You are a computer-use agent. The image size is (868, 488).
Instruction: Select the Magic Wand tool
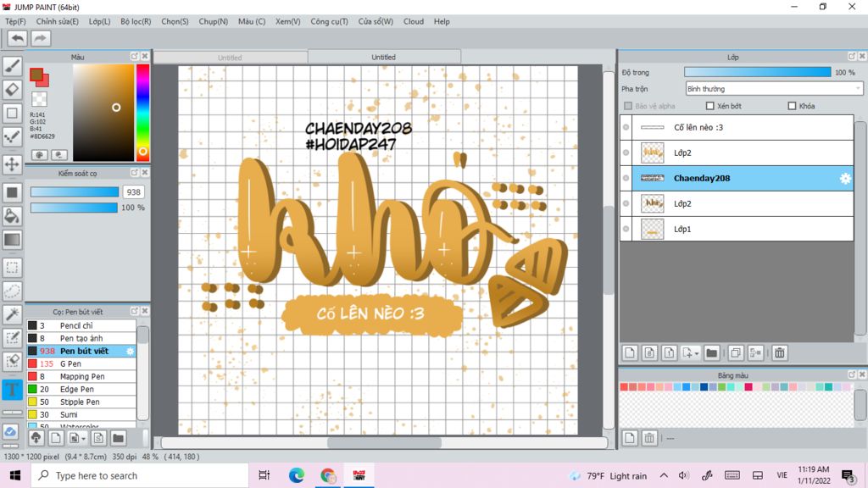tap(12, 314)
